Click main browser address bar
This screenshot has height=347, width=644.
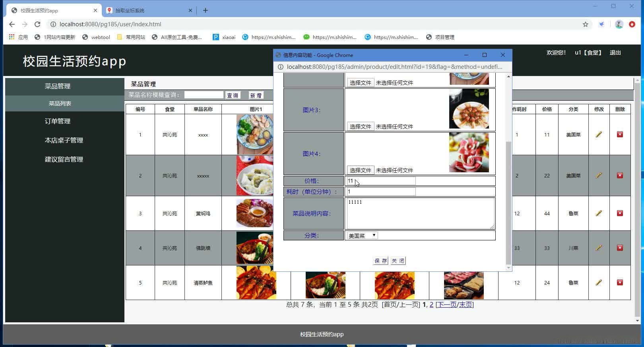(x=314, y=24)
